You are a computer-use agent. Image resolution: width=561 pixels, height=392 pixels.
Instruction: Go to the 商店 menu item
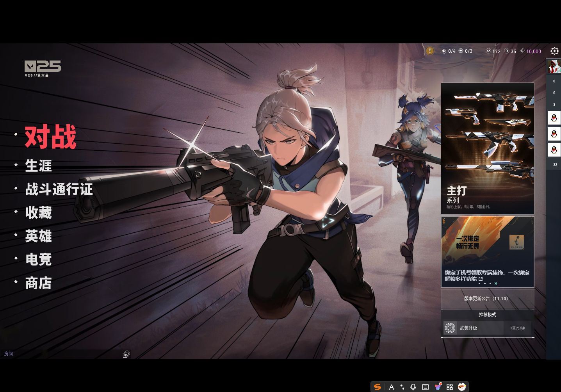[x=38, y=283]
